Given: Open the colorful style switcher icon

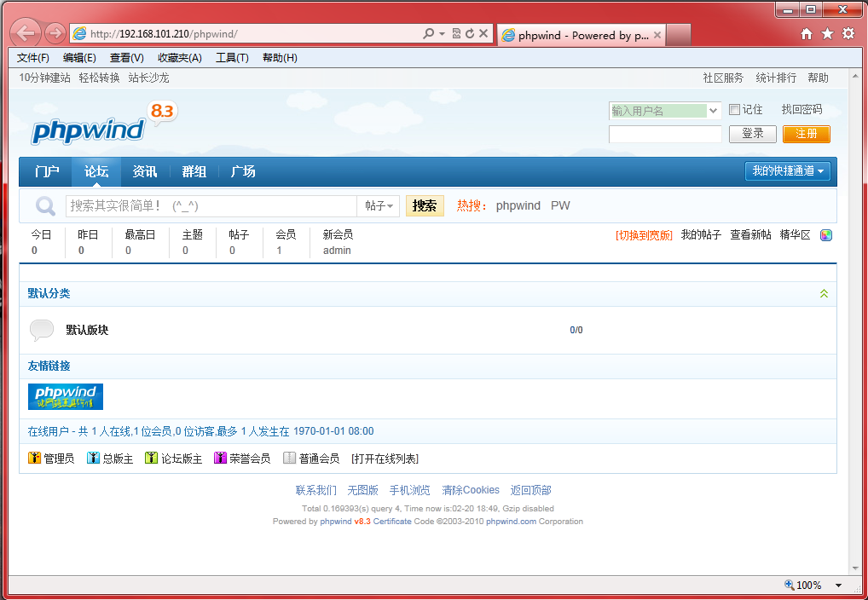Looking at the screenshot, I should (826, 235).
